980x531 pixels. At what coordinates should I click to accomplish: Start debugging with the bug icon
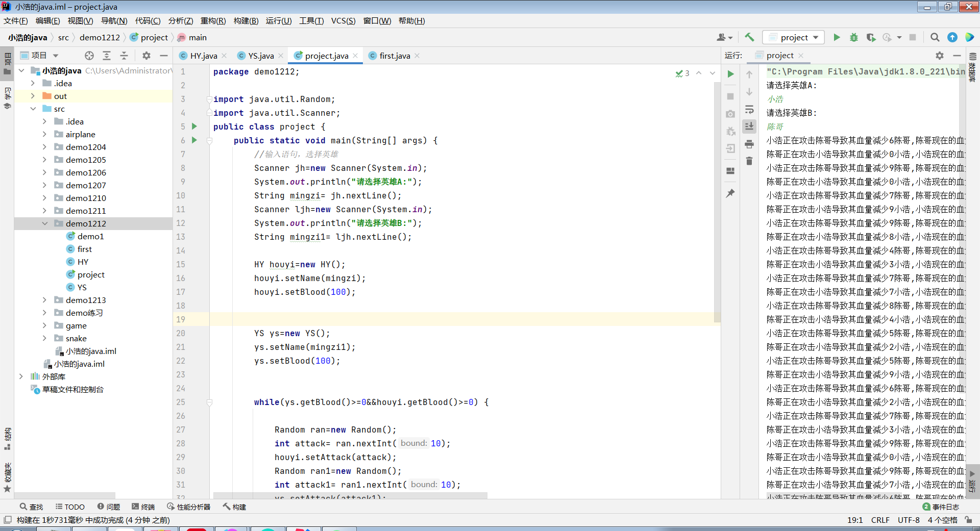[x=853, y=37]
